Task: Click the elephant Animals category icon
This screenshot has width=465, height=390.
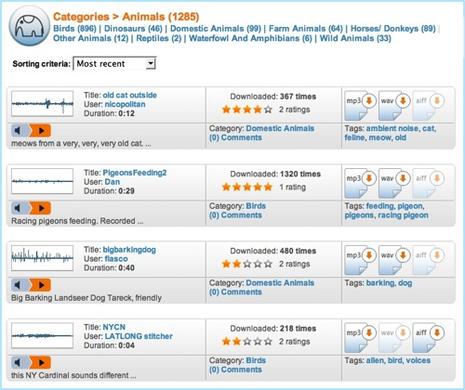Action: pos(30,26)
